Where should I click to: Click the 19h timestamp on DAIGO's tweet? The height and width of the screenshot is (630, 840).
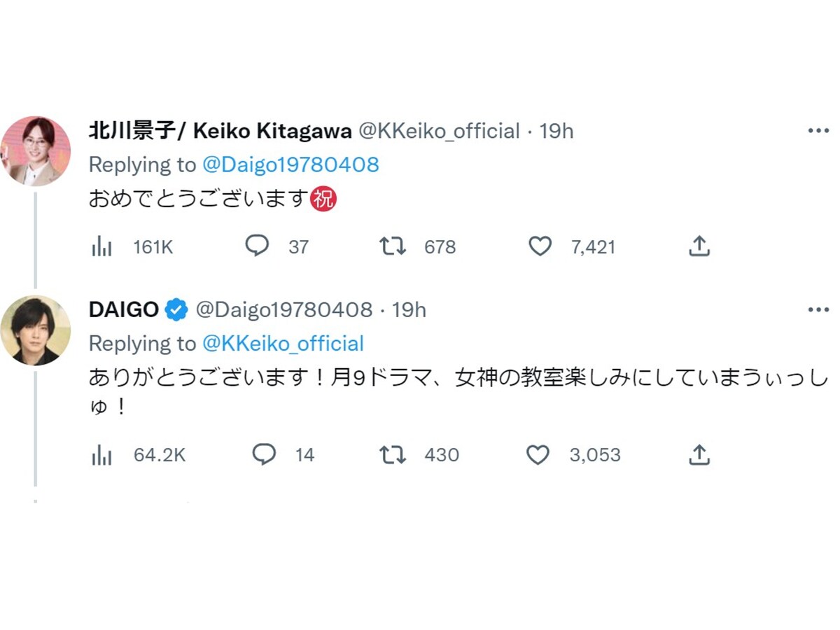click(410, 309)
